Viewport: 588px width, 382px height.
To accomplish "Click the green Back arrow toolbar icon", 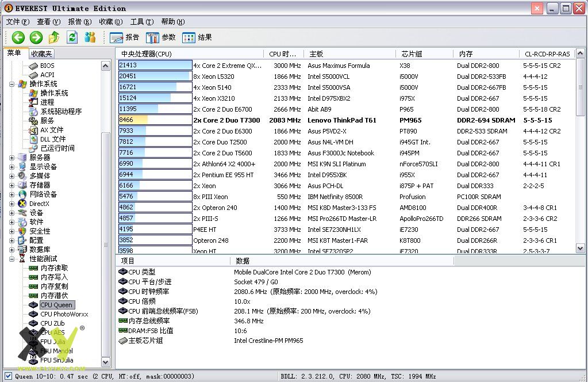I will pyautogui.click(x=18, y=37).
